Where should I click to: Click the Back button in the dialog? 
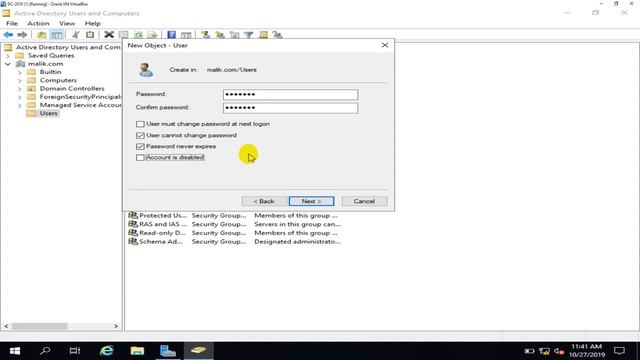(x=264, y=201)
